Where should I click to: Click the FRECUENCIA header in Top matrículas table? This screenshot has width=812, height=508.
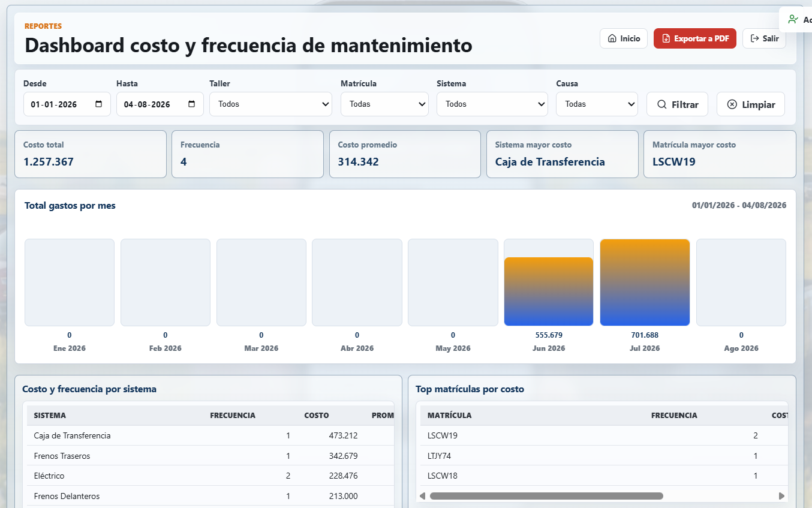tap(674, 415)
